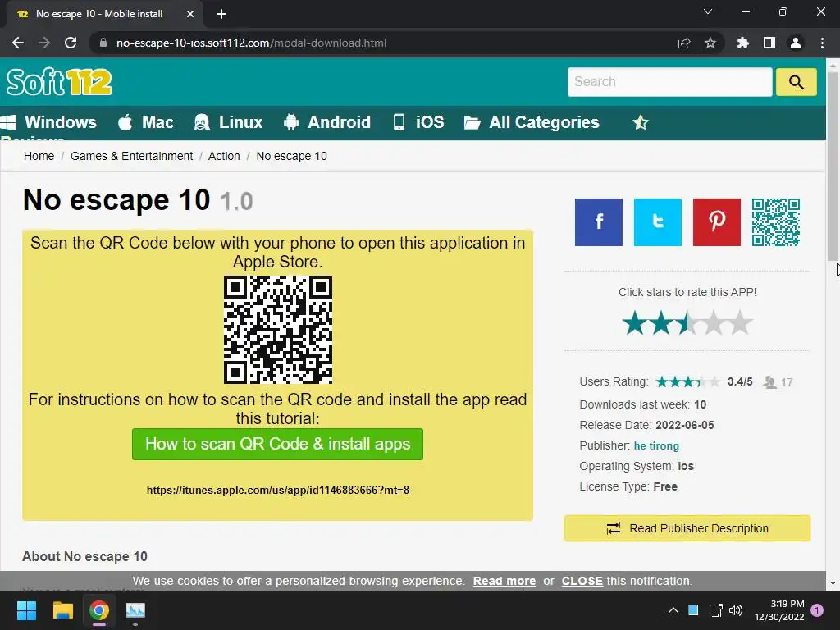This screenshot has height=630, width=840.
Task: Open the extensions puzzle icon
Action: (x=742, y=43)
